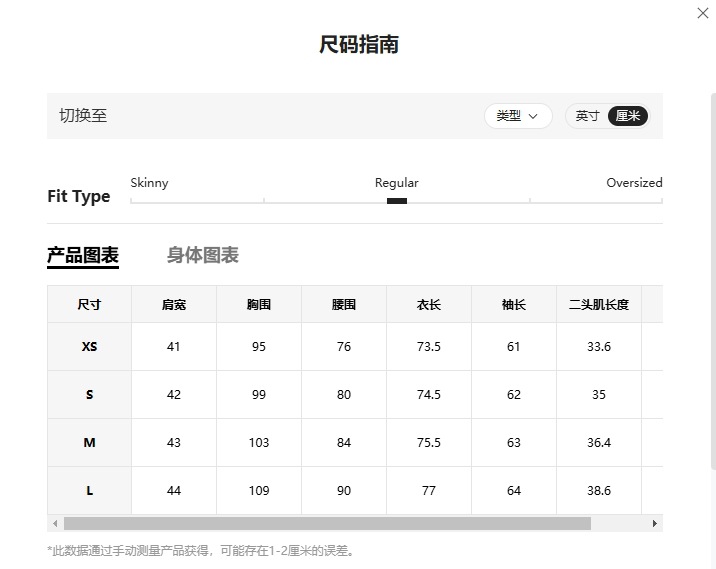Click the horizontal table scrollbar thumb
Viewport: 716px width, 569px height.
327,523
